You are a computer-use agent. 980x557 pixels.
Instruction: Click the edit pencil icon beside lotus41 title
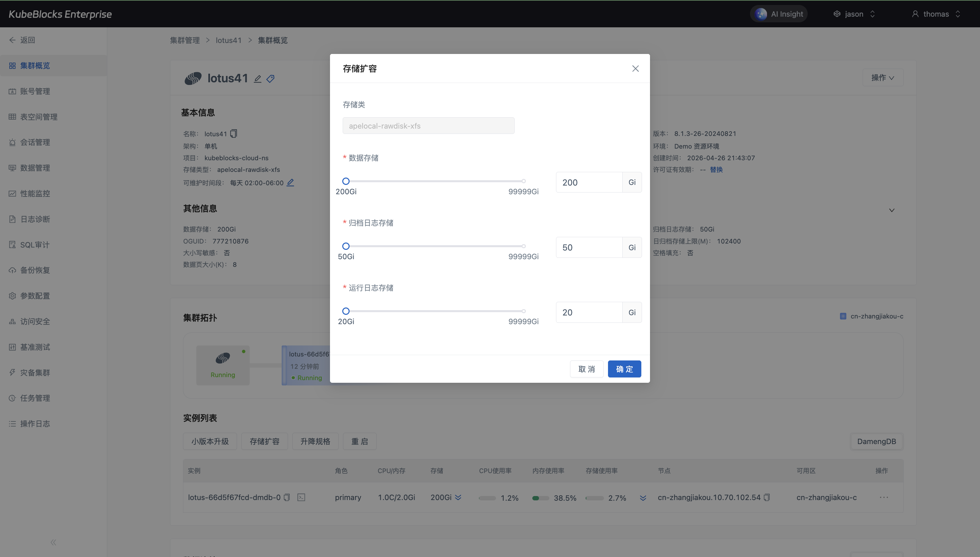[258, 79]
